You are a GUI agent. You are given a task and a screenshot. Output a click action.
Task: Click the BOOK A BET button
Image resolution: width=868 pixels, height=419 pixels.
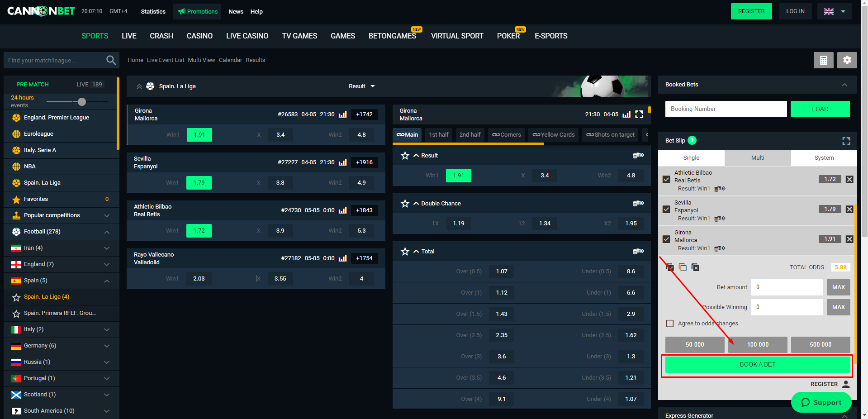pos(757,364)
